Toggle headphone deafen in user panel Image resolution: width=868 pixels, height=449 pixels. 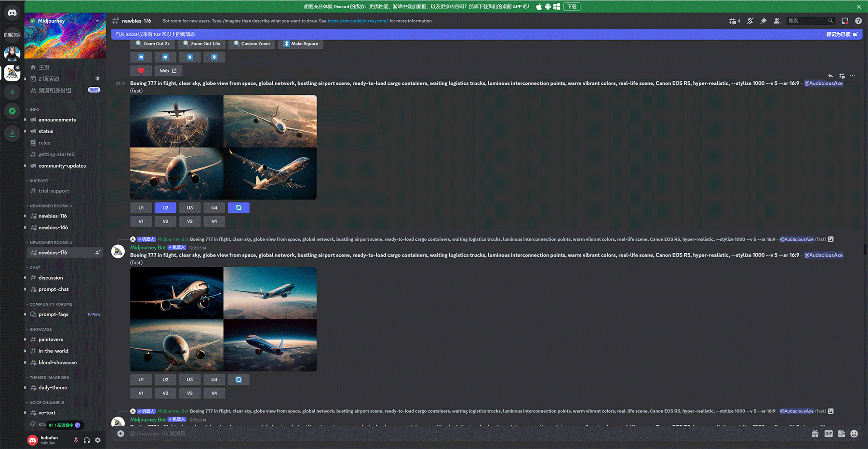87,440
